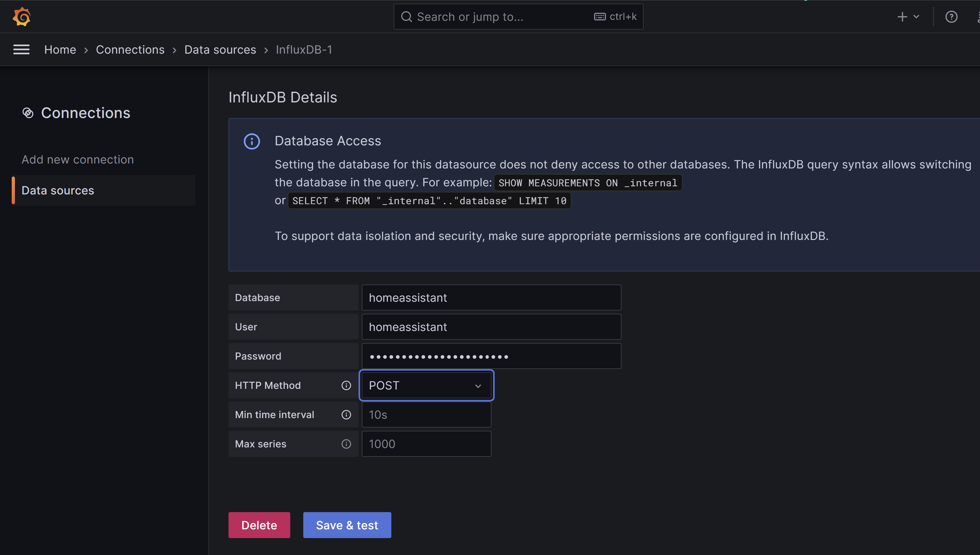Image resolution: width=980 pixels, height=555 pixels.
Task: Click the Database input field
Action: (491, 297)
